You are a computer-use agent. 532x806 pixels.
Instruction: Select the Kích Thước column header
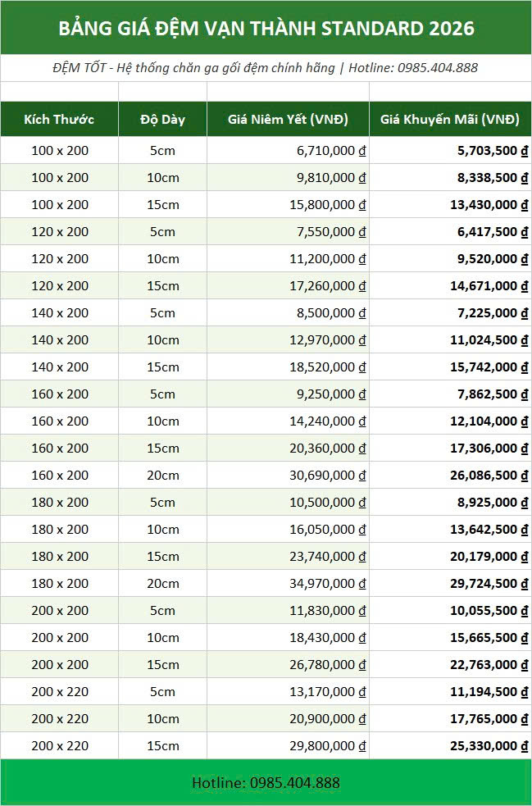tap(60, 119)
